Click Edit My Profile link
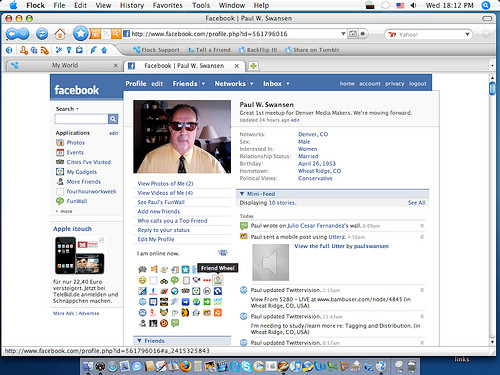The height and width of the screenshot is (375, 500). (x=156, y=239)
